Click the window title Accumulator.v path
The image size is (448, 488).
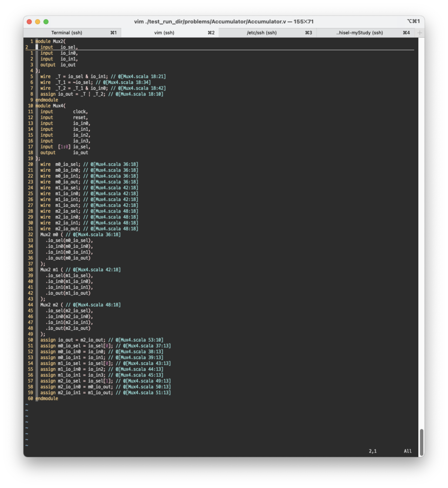tap(224, 22)
